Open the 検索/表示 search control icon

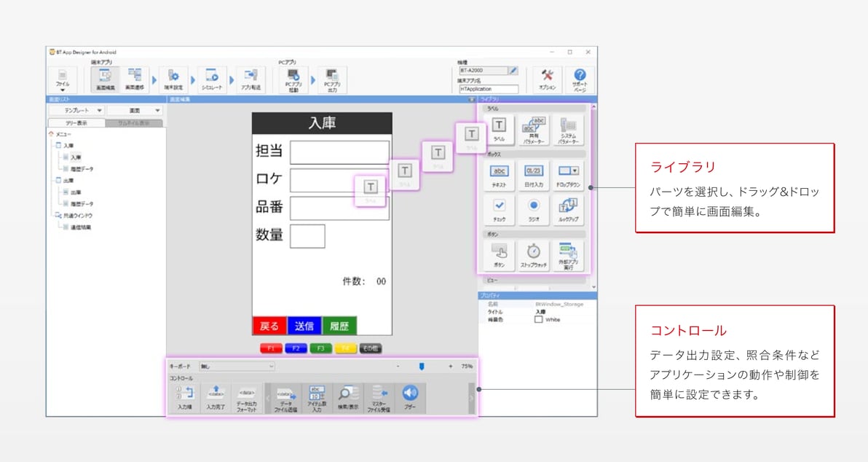[x=347, y=398]
